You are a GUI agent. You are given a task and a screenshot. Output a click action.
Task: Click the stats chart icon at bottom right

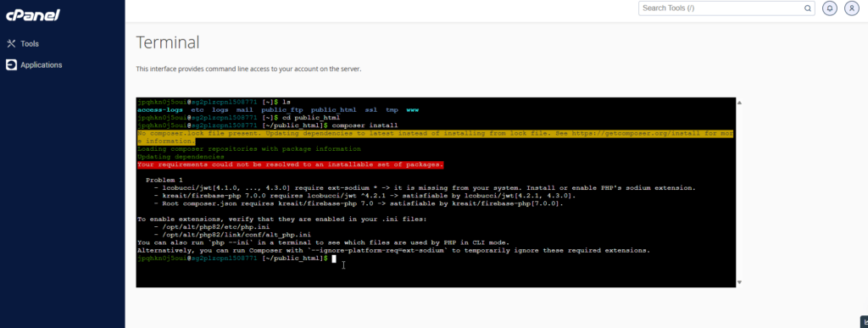click(864, 322)
